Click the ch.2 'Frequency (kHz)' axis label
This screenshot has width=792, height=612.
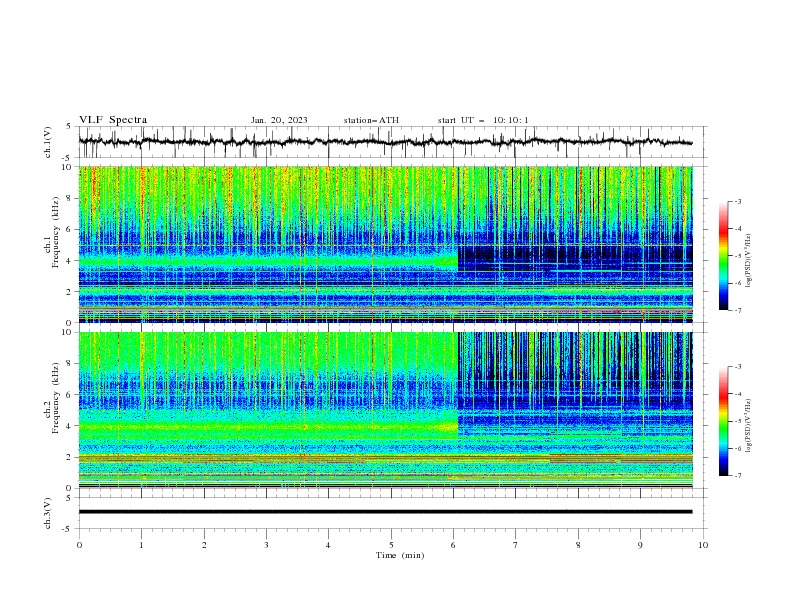pyautogui.click(x=56, y=398)
